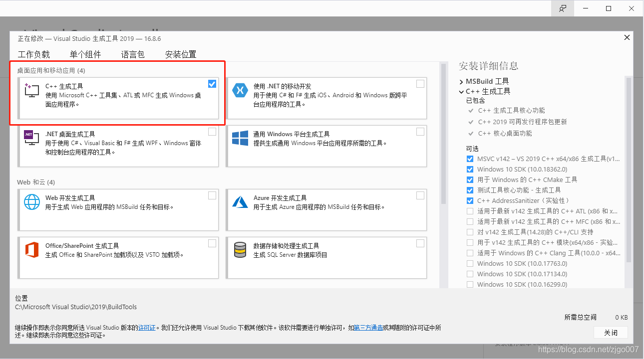Click the database icon for 数据存储和处理生成工具

240,250
